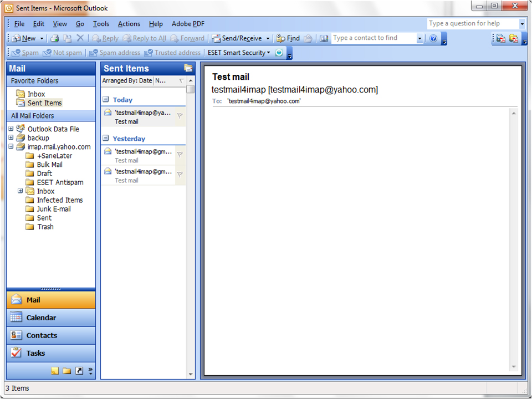Open the Actions menu

coord(129,24)
